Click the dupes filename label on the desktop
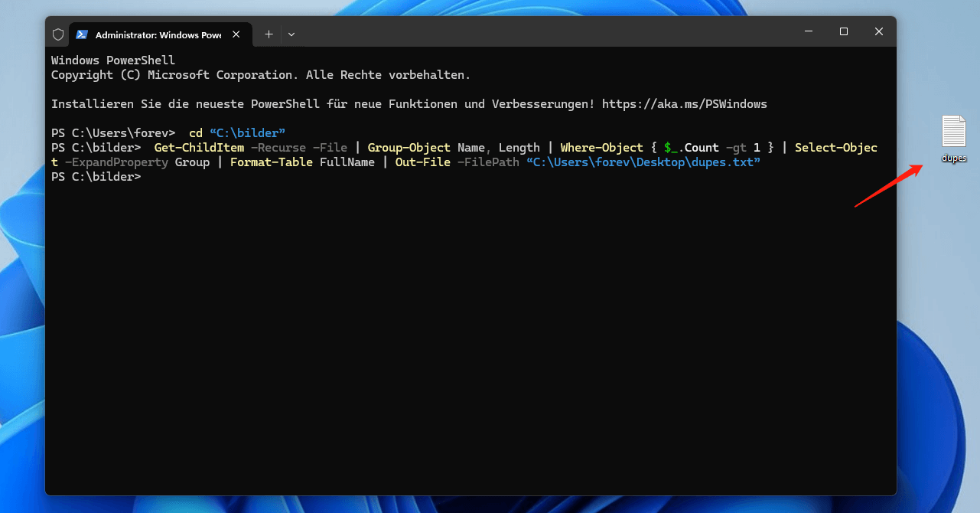Image resolution: width=980 pixels, height=513 pixels. coord(953,158)
